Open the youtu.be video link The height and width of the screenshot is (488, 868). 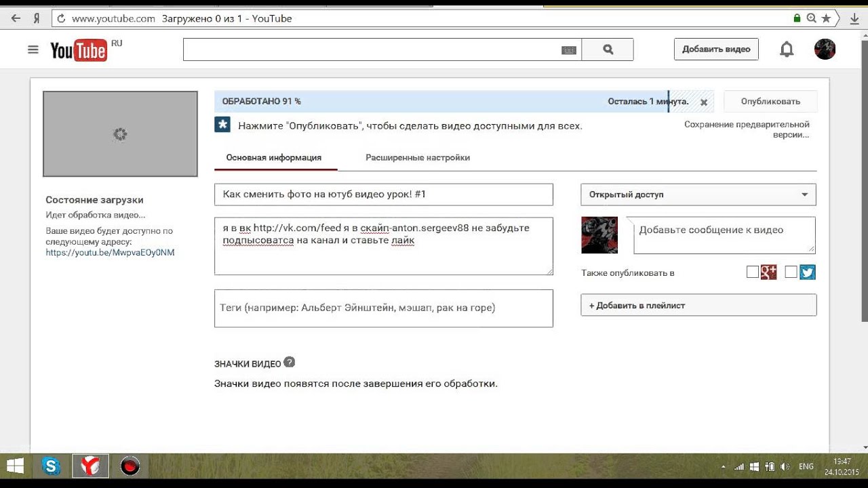click(x=110, y=252)
